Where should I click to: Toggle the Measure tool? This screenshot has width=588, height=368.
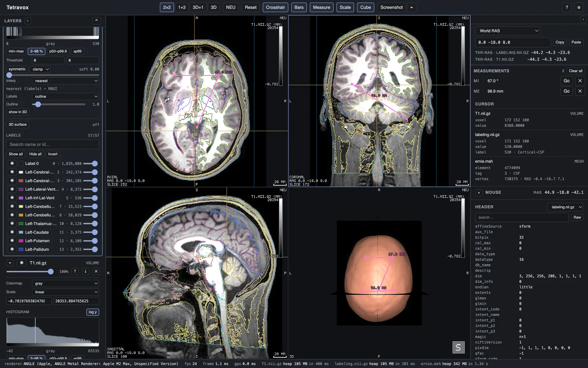tap(322, 7)
